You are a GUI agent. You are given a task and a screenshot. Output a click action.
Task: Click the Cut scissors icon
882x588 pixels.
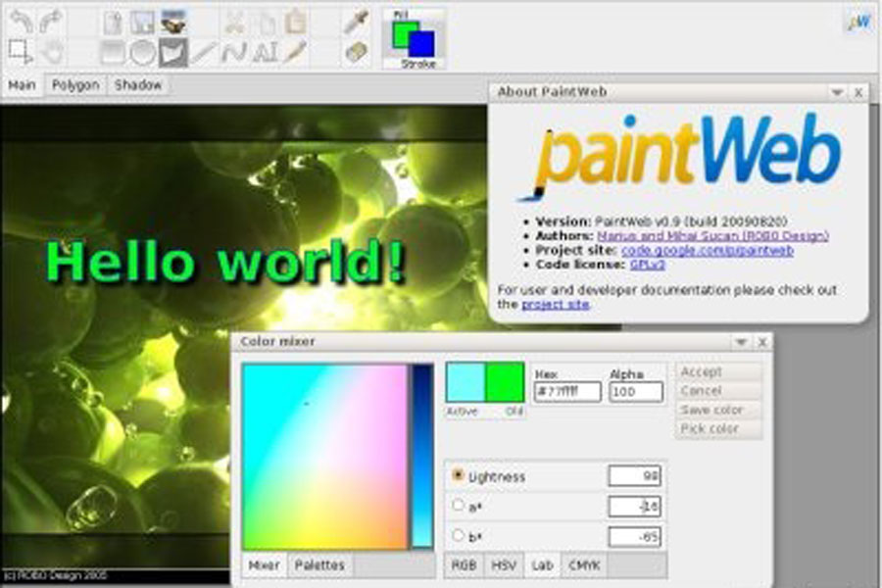coord(234,23)
